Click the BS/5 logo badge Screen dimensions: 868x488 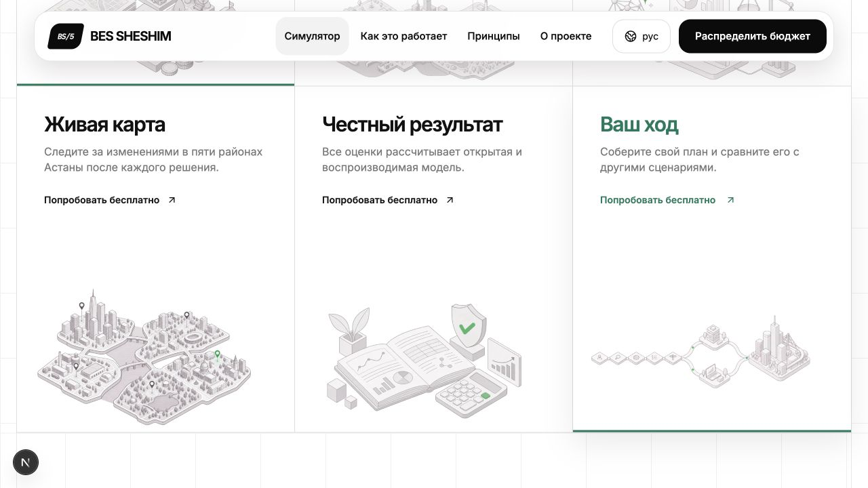(66, 37)
